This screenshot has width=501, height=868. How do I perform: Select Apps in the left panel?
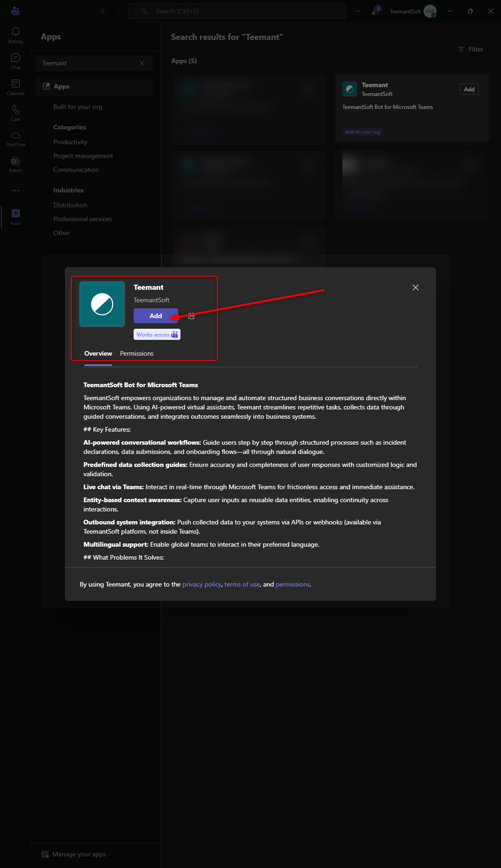click(95, 86)
